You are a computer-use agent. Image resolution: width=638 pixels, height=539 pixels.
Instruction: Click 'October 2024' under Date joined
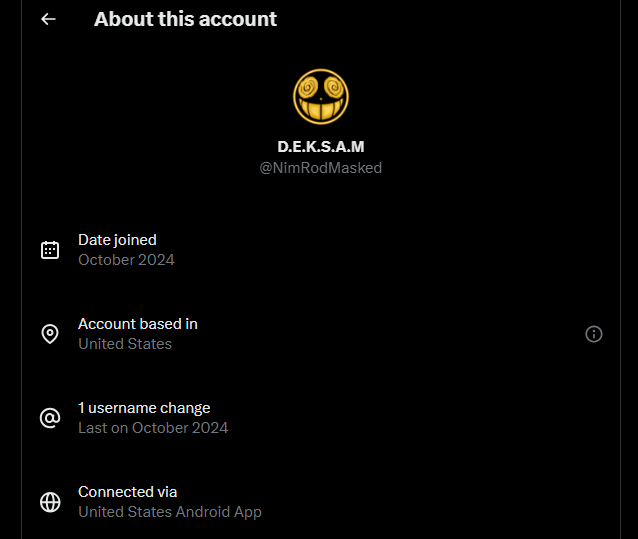(x=126, y=260)
